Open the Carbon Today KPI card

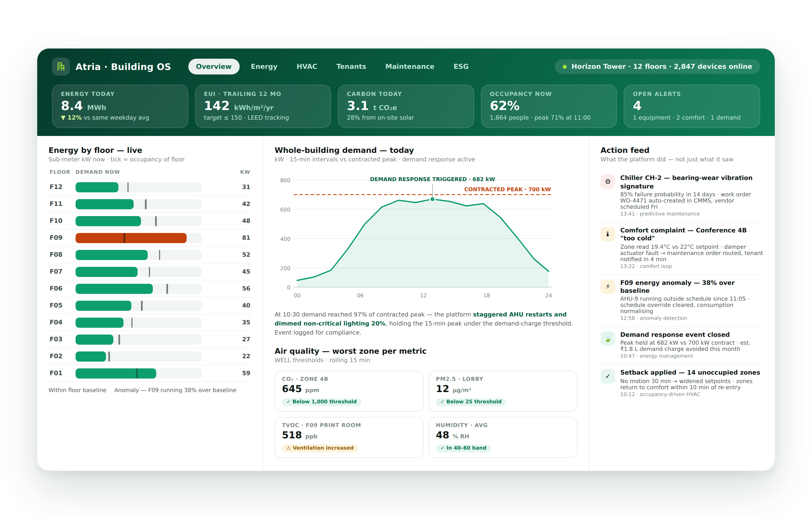point(406,106)
